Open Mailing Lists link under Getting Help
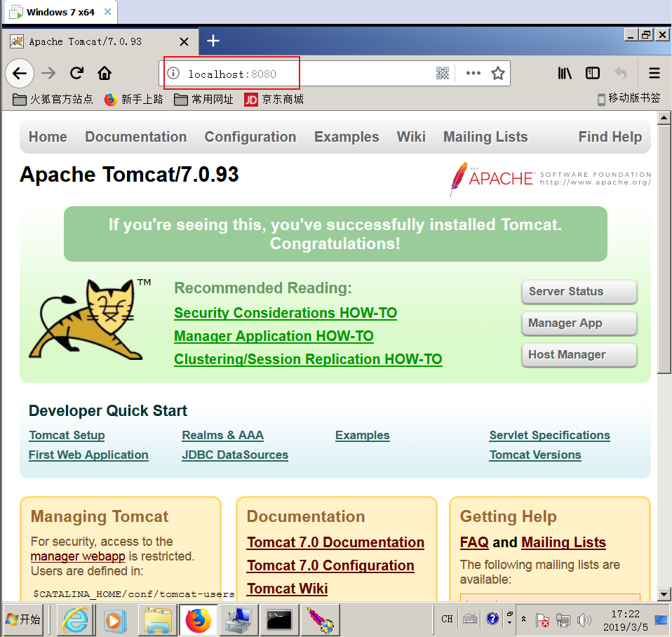Image resolution: width=672 pixels, height=637 pixels. click(563, 542)
